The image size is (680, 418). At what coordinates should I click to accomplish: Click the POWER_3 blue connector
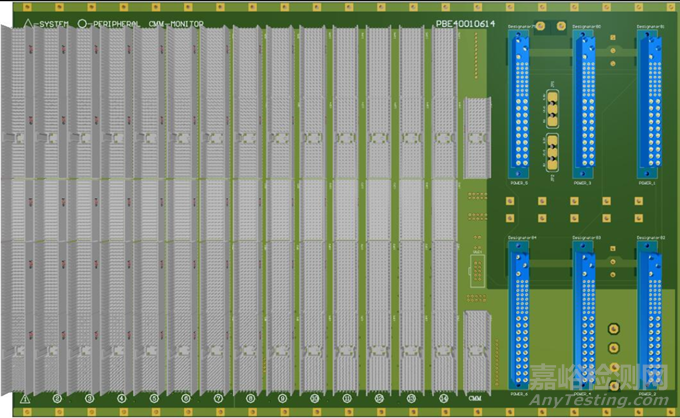(584, 103)
